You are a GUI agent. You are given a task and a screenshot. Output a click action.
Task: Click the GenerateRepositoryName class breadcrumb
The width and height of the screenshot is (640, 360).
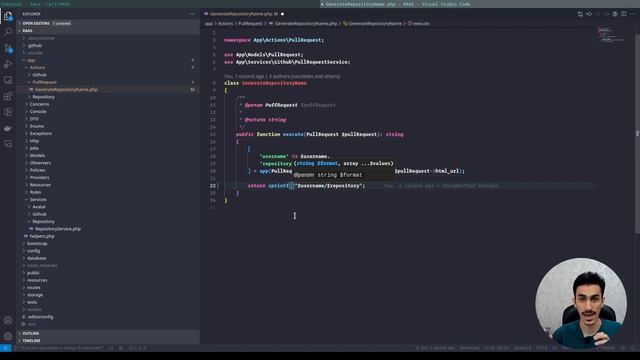pyautogui.click(x=375, y=24)
